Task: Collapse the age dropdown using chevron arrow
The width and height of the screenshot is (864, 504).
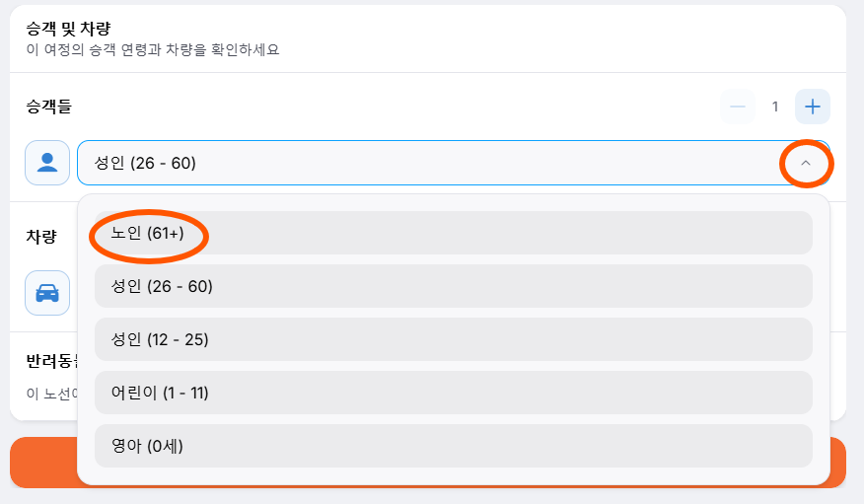Action: [806, 163]
